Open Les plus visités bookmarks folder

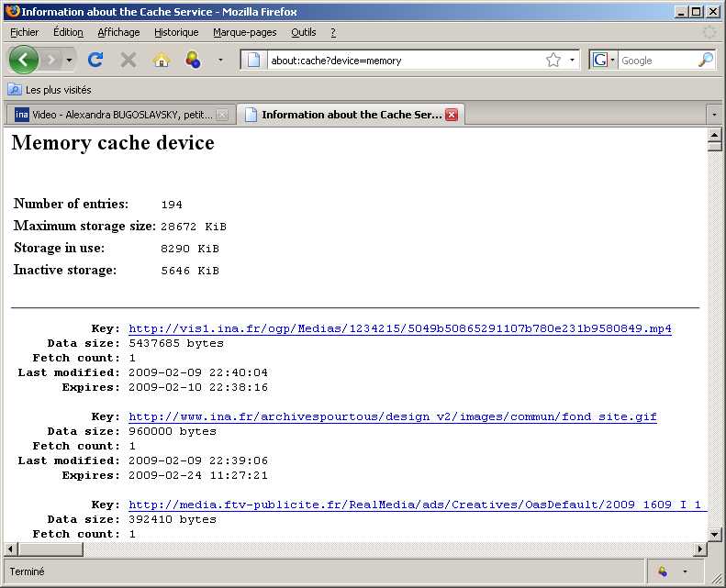(x=49, y=90)
